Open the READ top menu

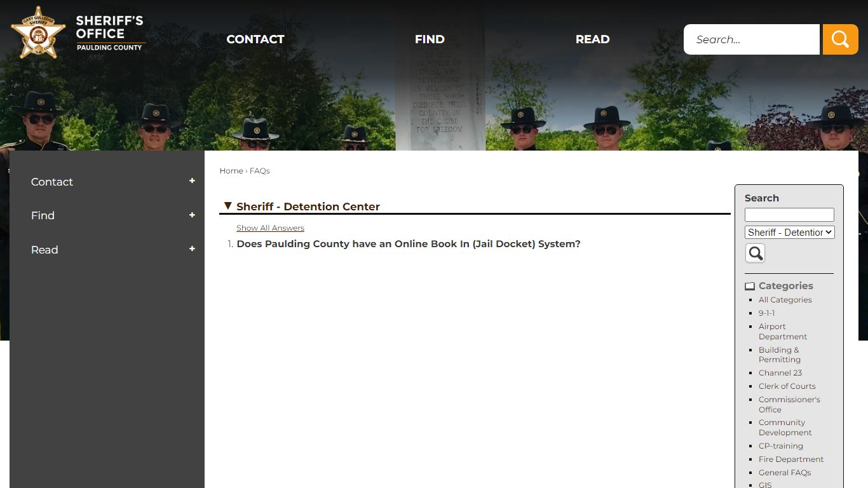(x=592, y=39)
